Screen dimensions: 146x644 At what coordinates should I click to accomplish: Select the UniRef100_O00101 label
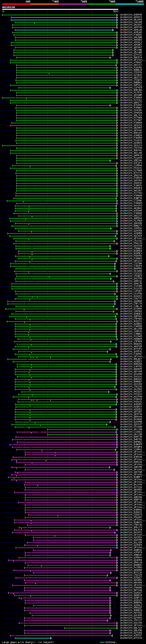tap(131, 376)
